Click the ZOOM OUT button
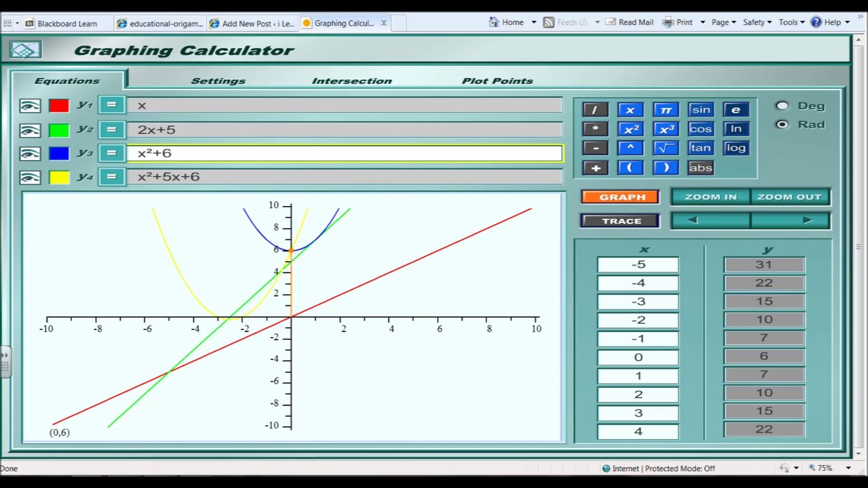Screen dimensions: 868x488 pos(789,197)
